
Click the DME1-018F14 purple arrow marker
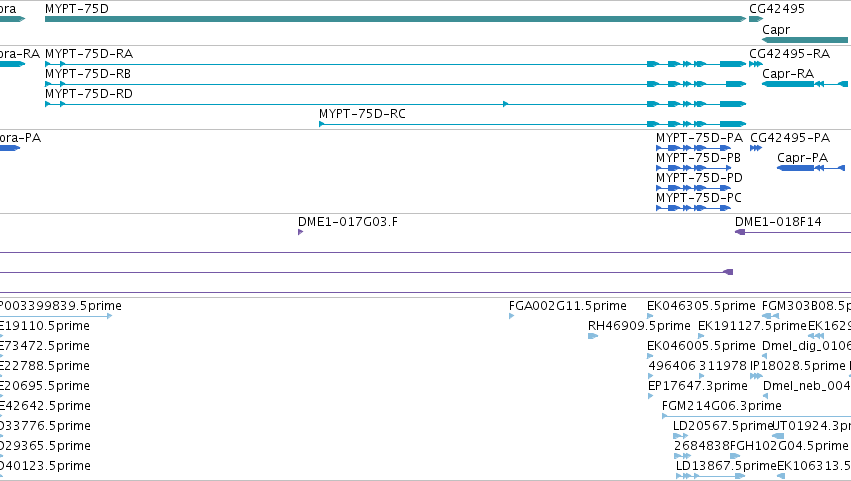coord(740,232)
